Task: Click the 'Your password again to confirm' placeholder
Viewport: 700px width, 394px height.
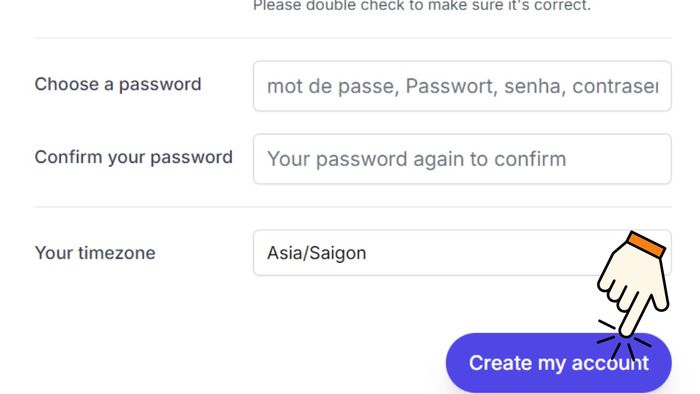Action: coord(417,159)
